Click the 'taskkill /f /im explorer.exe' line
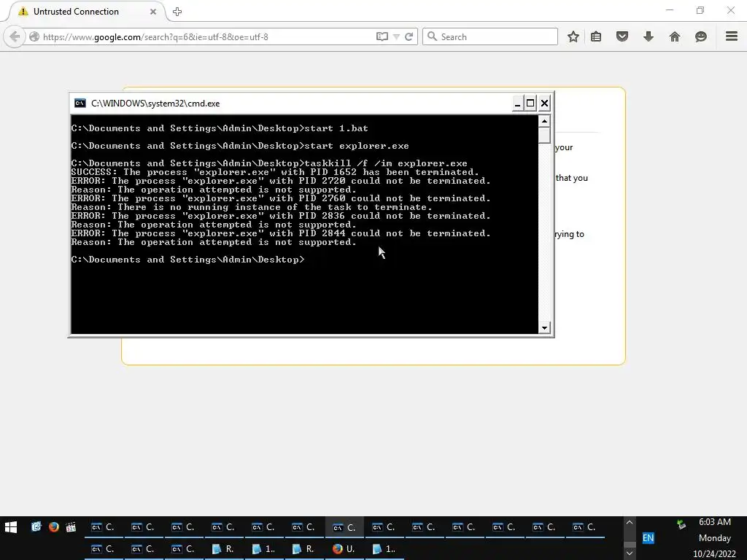The height and width of the screenshot is (560, 747). 269,163
